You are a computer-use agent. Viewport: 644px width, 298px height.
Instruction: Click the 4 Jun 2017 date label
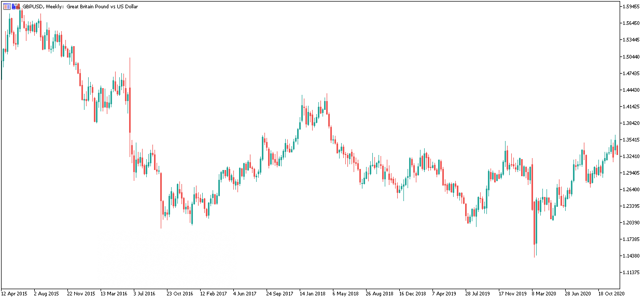(x=245, y=293)
